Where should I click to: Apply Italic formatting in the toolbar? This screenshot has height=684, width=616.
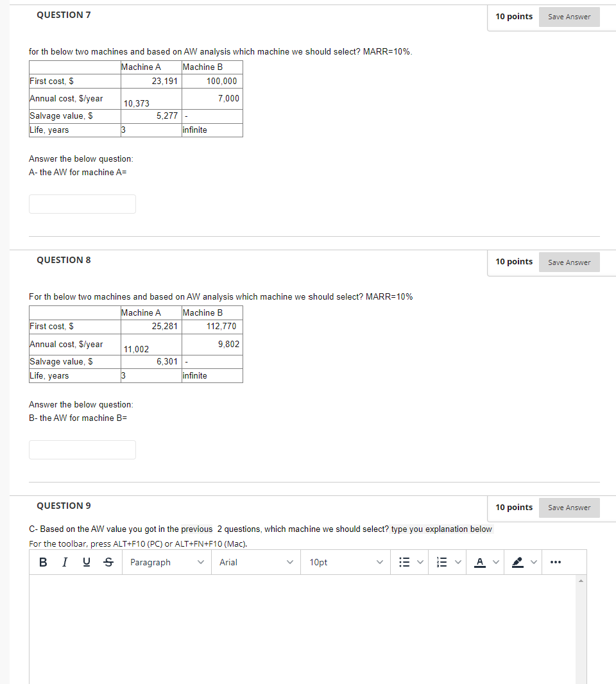click(65, 562)
